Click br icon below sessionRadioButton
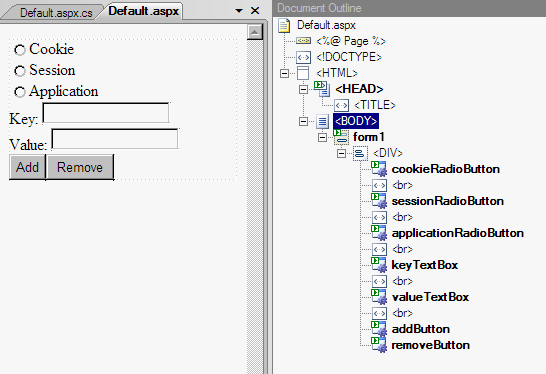 click(x=379, y=217)
